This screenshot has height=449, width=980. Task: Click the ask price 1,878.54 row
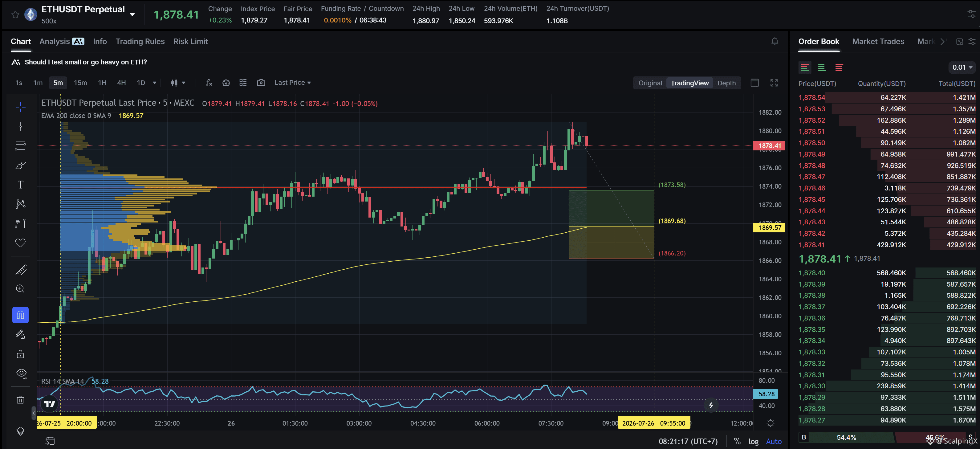click(x=887, y=97)
